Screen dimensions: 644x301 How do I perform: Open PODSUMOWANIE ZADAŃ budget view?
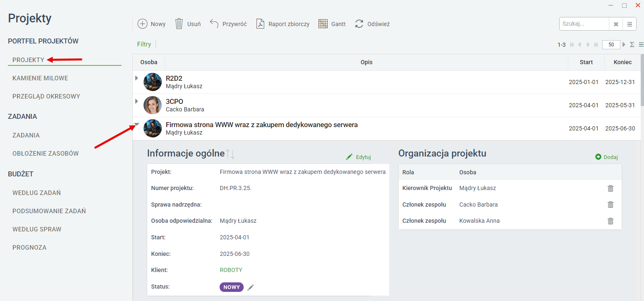tap(49, 211)
